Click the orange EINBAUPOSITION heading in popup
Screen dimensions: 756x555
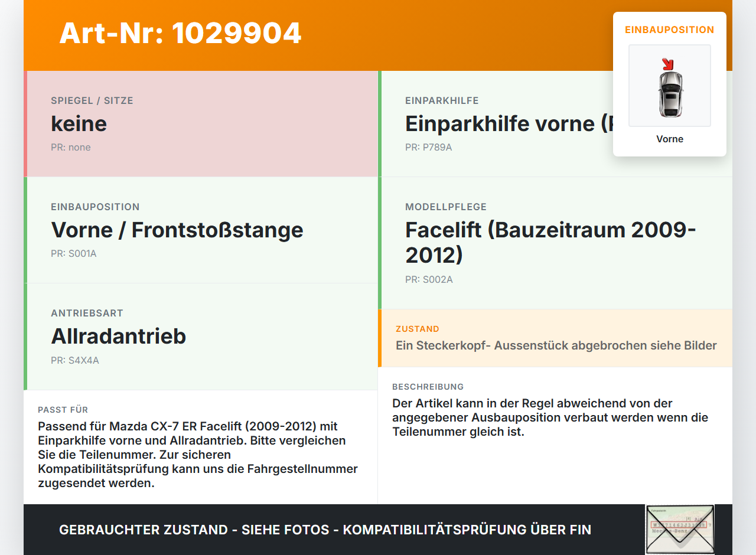pyautogui.click(x=670, y=30)
